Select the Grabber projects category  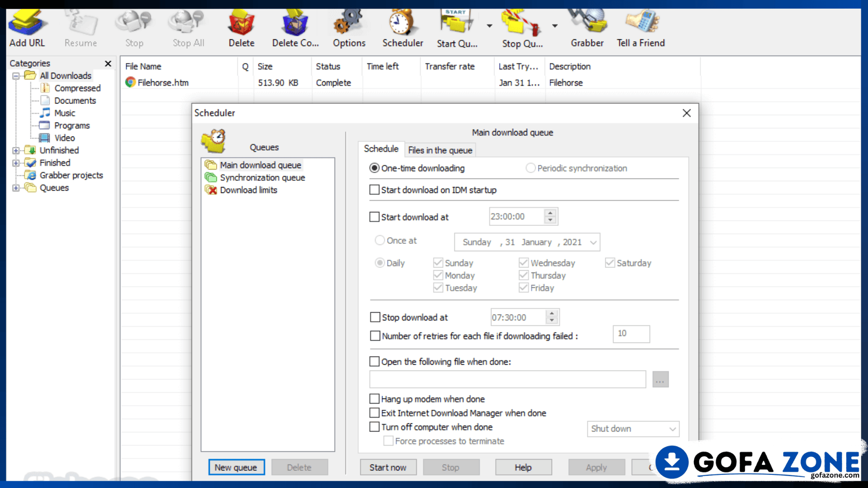[x=71, y=175]
